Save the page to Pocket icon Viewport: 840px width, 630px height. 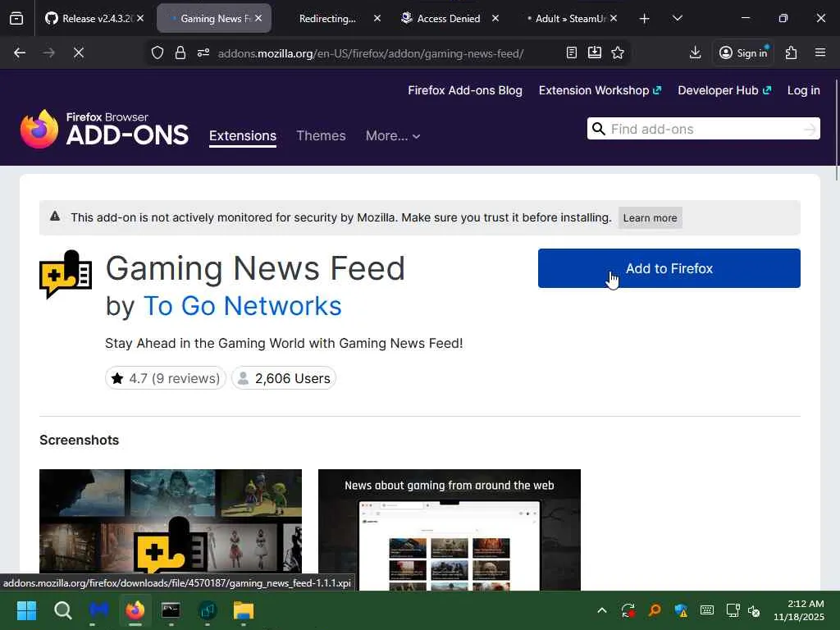click(x=595, y=52)
